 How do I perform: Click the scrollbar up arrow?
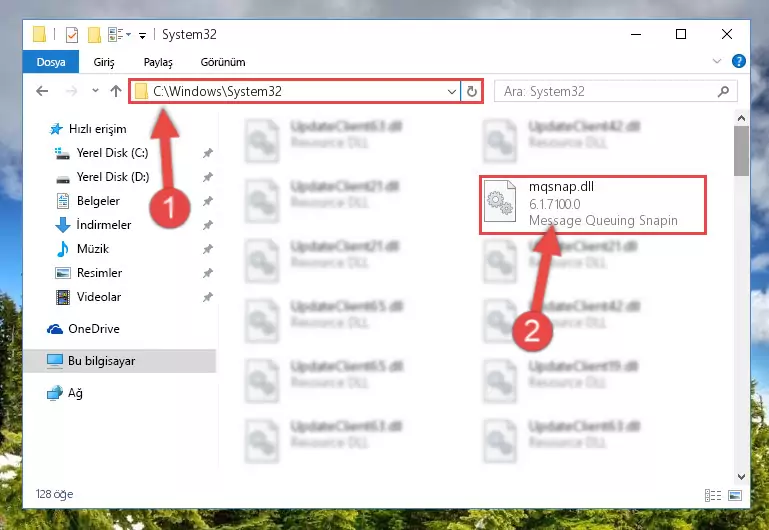point(741,118)
